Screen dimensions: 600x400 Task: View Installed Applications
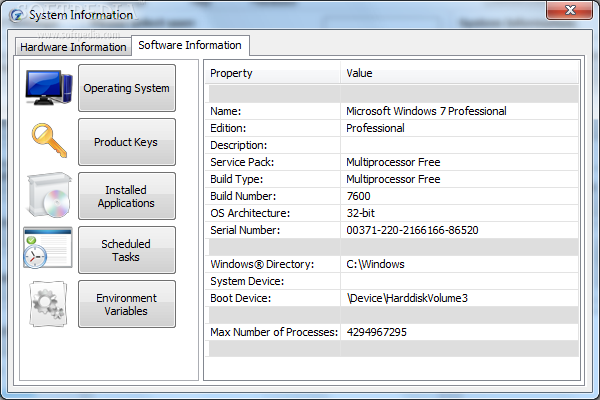click(127, 196)
